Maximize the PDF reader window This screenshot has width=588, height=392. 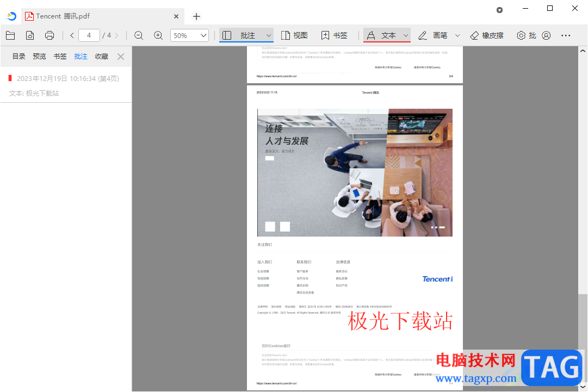[550, 8]
